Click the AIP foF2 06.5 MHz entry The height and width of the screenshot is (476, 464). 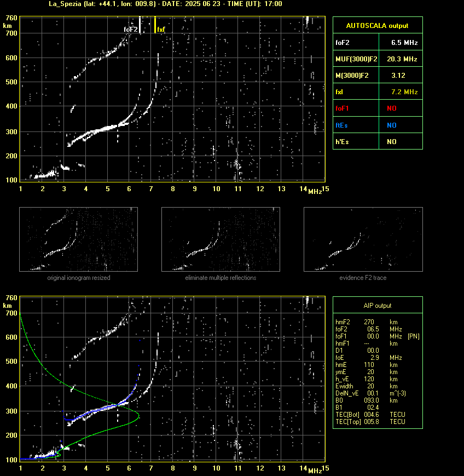[x=368, y=329]
